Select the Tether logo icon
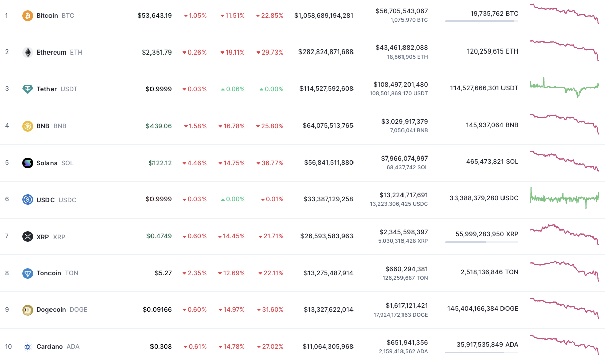 27,89
